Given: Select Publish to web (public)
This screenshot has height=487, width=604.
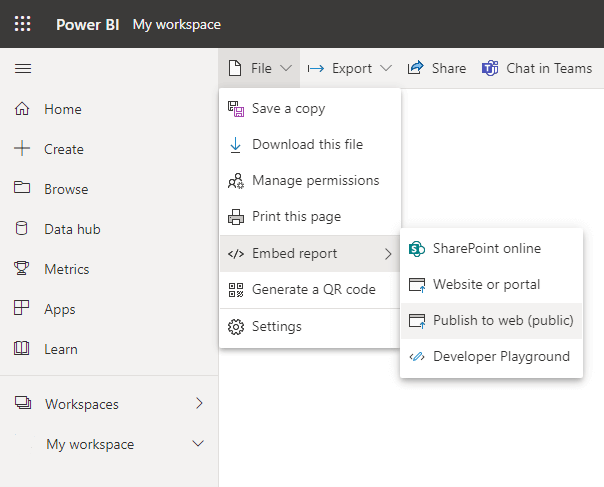Looking at the screenshot, I should pos(502,320).
